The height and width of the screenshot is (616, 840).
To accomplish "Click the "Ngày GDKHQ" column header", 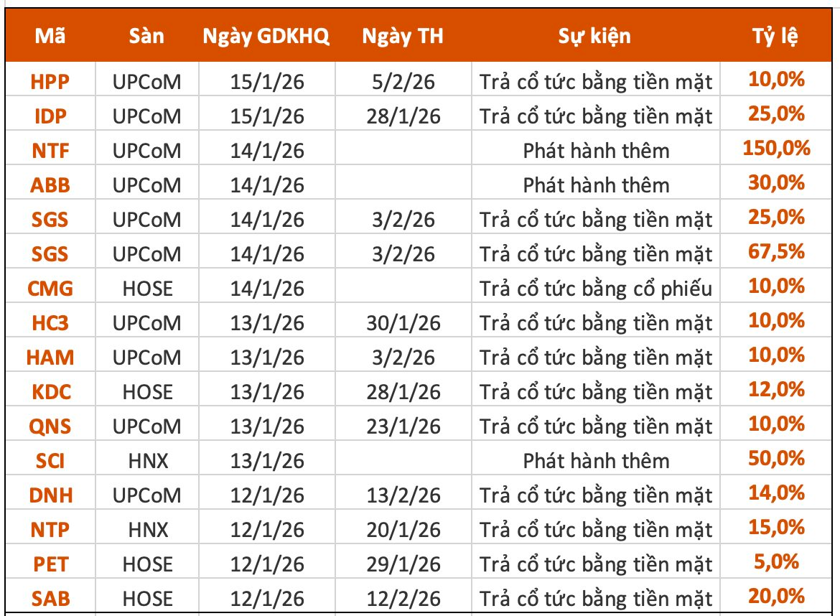I will tap(266, 37).
